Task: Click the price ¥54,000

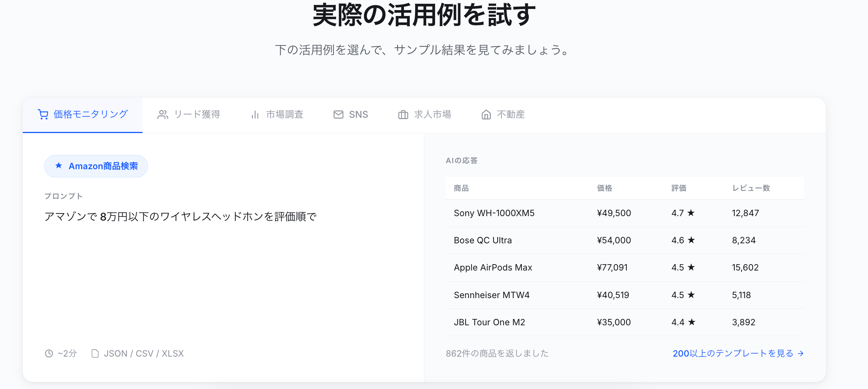Action: (x=614, y=240)
